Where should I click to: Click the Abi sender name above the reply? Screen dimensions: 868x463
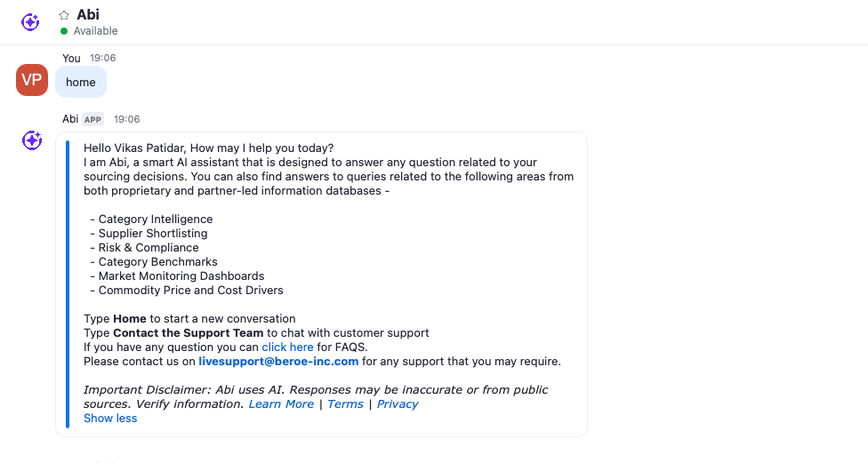pos(70,119)
